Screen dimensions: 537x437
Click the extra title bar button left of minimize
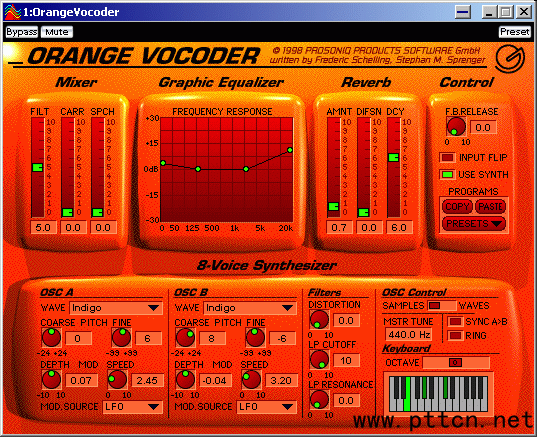click(463, 12)
